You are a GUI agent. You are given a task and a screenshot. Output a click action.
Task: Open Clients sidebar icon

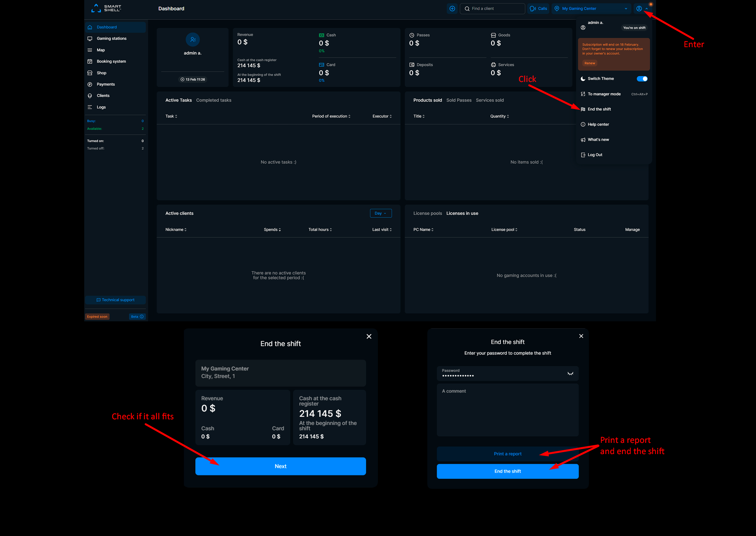click(90, 96)
